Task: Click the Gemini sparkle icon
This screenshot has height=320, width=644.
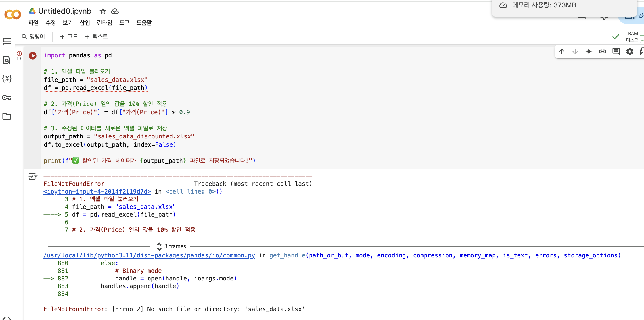Action: tap(589, 51)
